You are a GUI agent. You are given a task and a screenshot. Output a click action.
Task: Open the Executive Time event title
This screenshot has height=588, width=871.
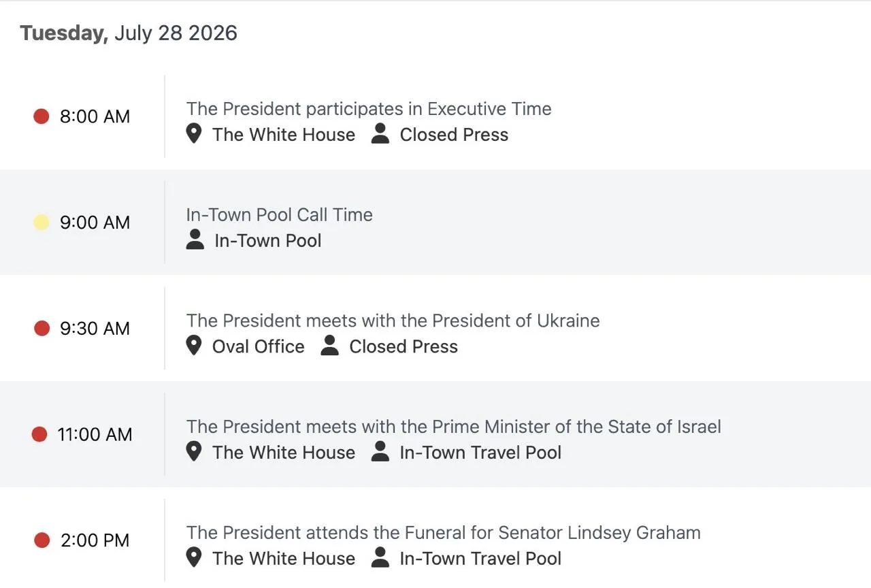coord(369,109)
